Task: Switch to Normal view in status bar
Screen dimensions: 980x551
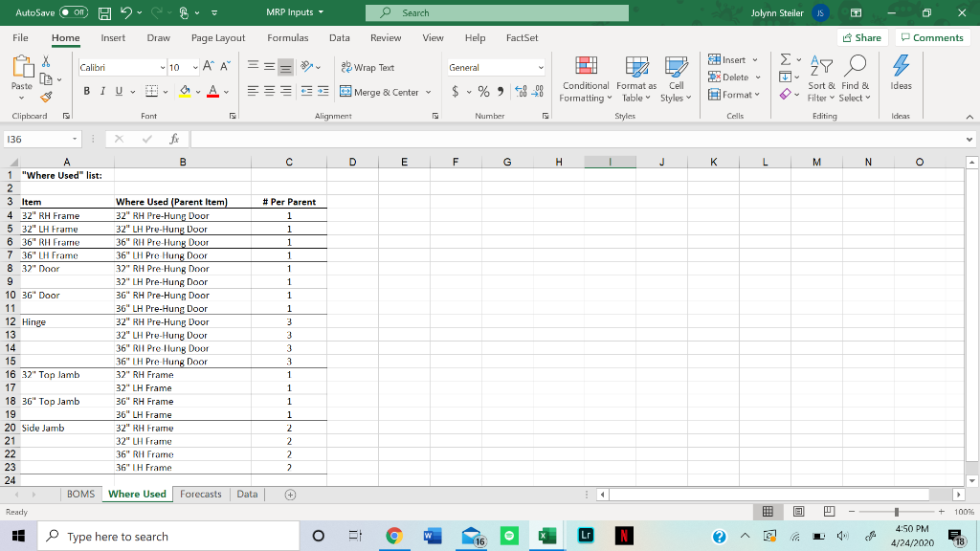Action: tap(768, 512)
